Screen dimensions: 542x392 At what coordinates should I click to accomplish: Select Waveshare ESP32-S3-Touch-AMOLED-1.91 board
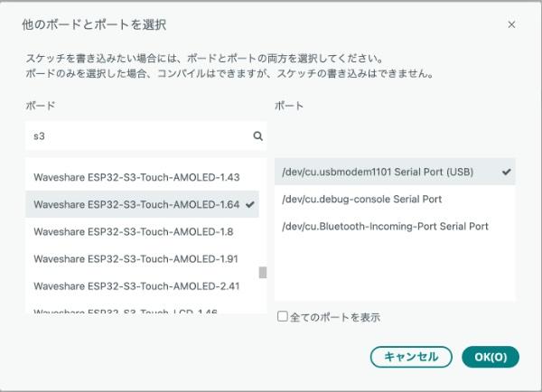tap(142, 259)
